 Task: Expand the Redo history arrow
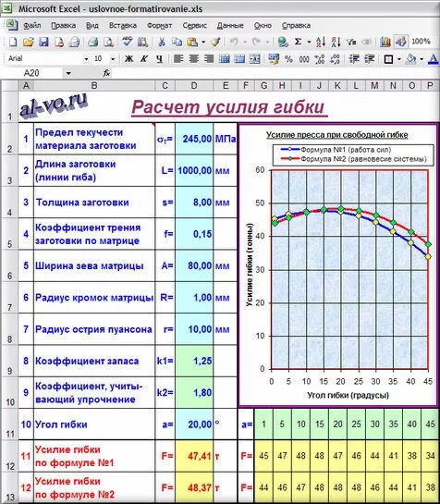(x=267, y=42)
